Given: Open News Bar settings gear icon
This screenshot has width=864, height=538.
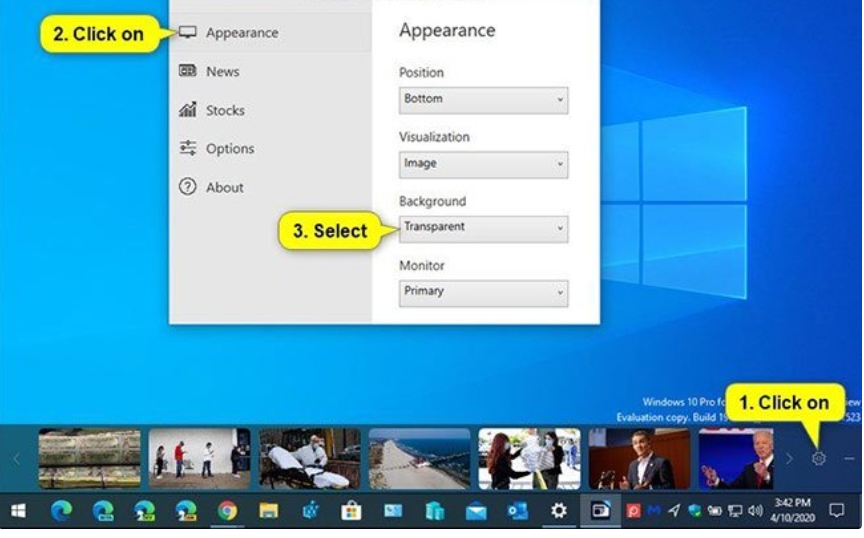Looking at the screenshot, I should coord(818,458).
